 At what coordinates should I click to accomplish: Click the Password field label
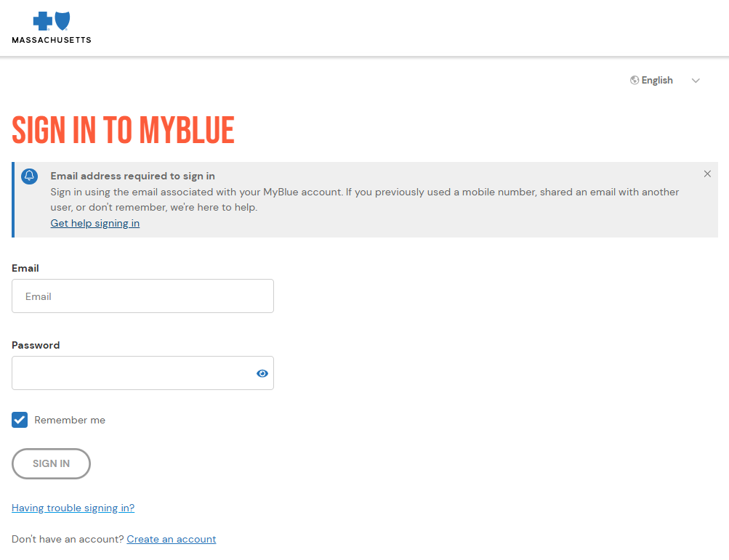pos(36,345)
